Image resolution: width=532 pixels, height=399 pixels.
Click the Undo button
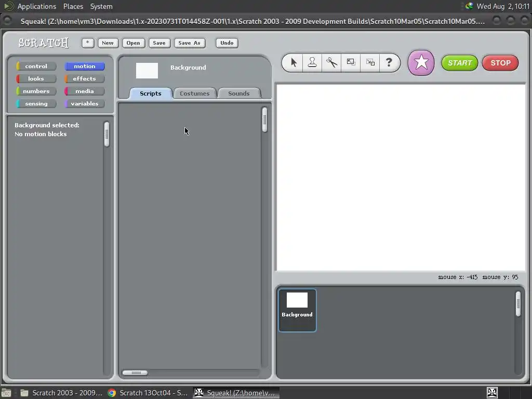coord(227,43)
